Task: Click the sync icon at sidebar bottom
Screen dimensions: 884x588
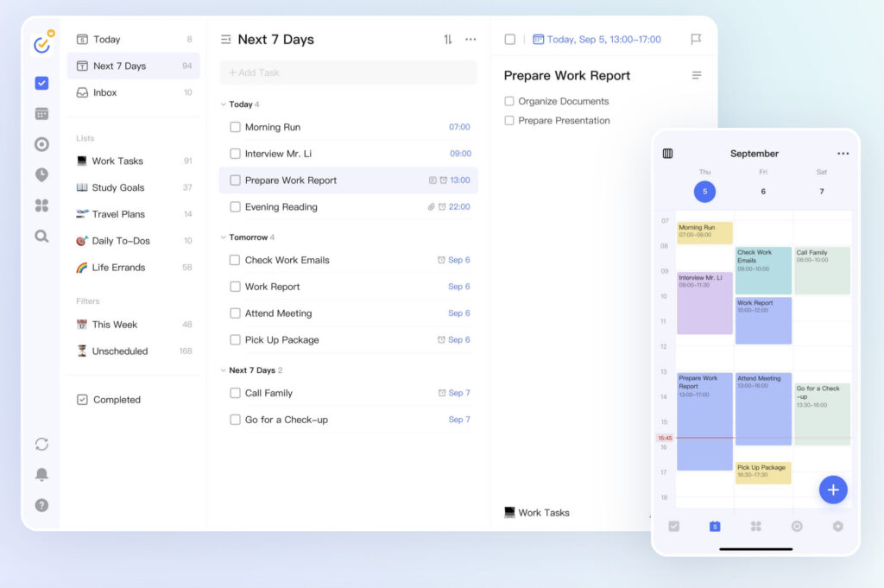Action: [41, 443]
